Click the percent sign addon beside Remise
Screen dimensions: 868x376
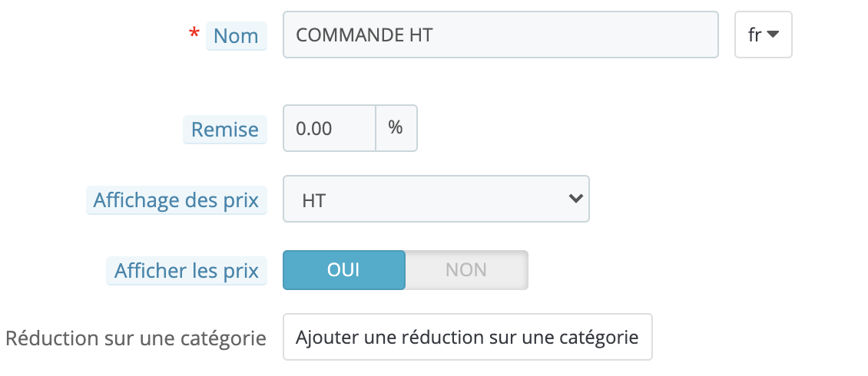pos(396,127)
